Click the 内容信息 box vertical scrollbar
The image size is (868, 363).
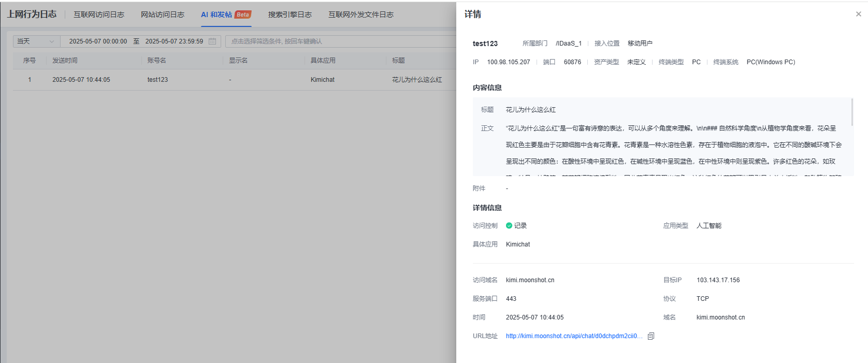click(x=851, y=112)
